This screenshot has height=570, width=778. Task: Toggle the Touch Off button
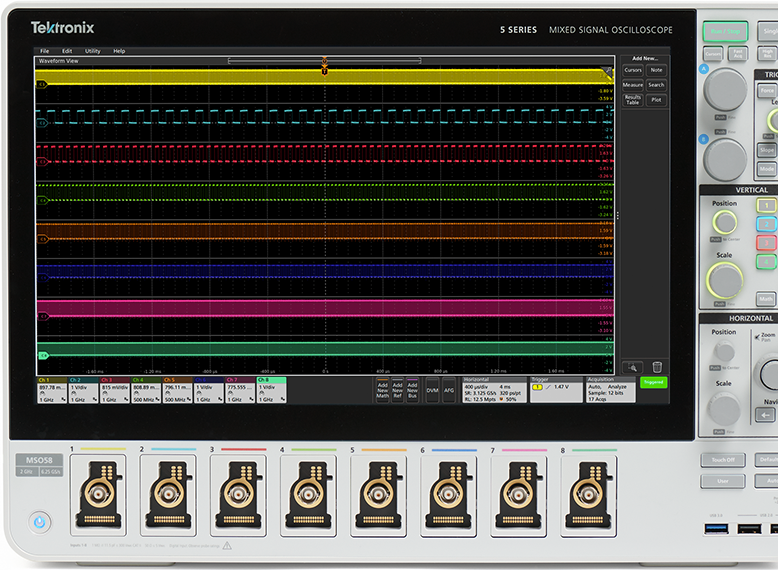pyautogui.click(x=723, y=460)
